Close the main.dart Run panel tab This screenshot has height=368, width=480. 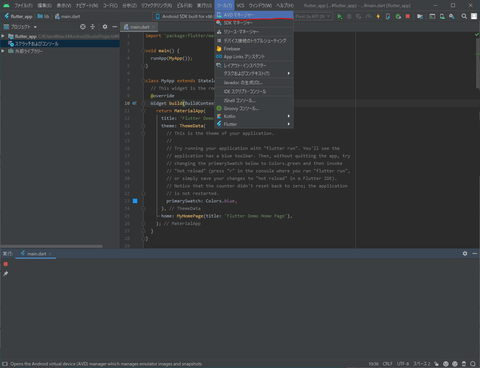click(x=50, y=254)
